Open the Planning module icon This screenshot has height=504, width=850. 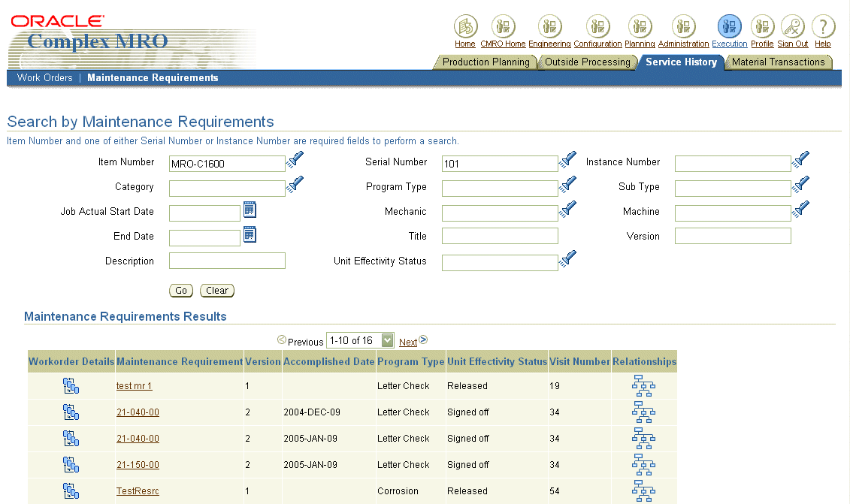point(640,26)
